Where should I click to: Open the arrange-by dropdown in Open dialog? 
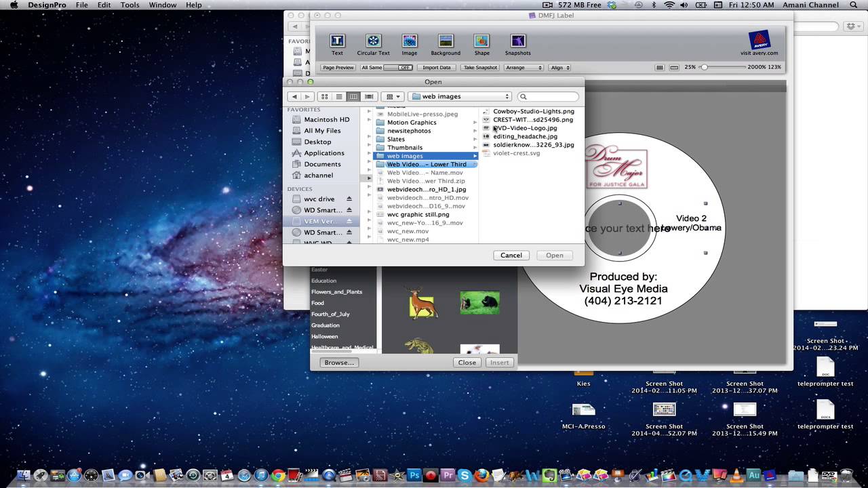393,97
